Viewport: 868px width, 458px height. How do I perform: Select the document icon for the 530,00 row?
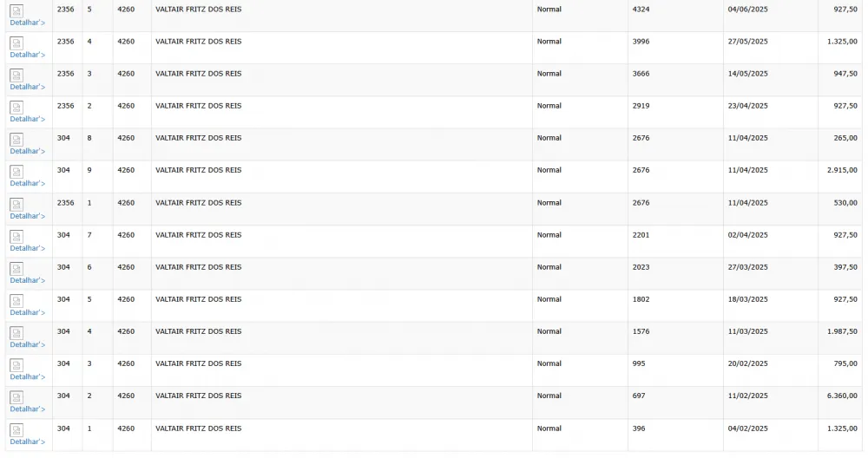[16, 205]
